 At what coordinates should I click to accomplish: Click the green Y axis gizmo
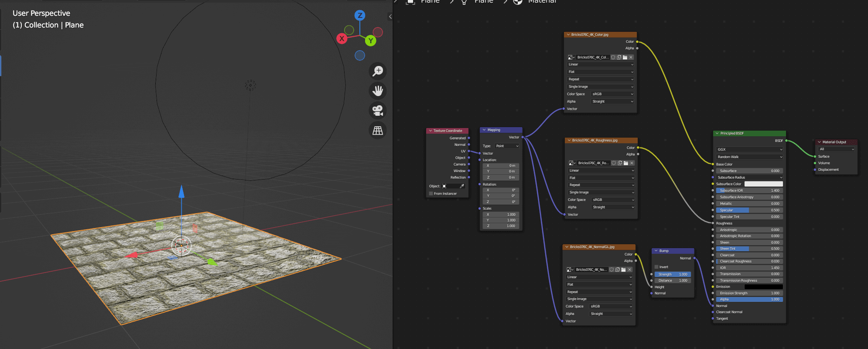(x=371, y=41)
